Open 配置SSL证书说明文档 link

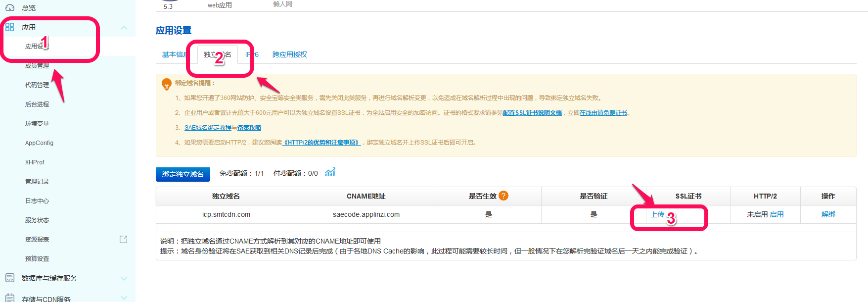[533, 113]
